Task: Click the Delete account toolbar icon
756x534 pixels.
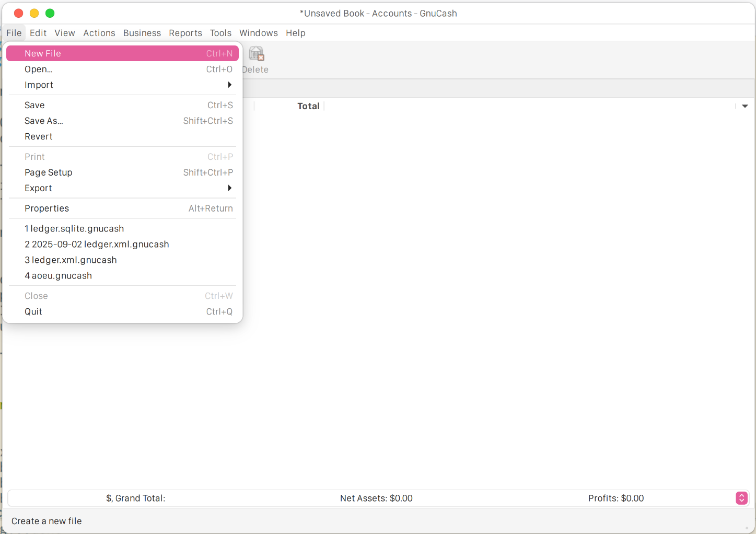Action: point(255,59)
